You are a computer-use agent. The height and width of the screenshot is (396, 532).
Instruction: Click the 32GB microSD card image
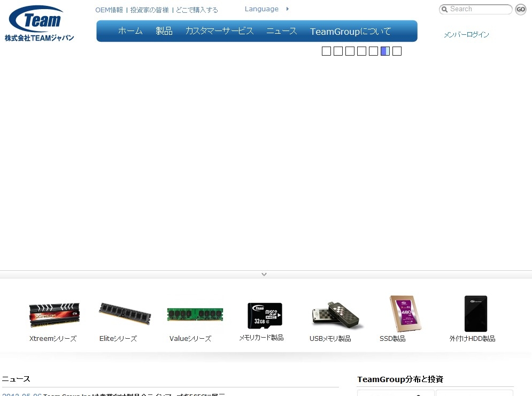click(265, 316)
